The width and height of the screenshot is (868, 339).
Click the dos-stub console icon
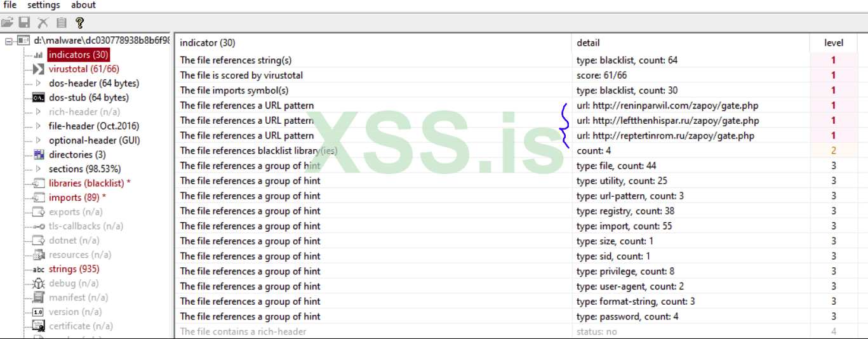(x=38, y=98)
